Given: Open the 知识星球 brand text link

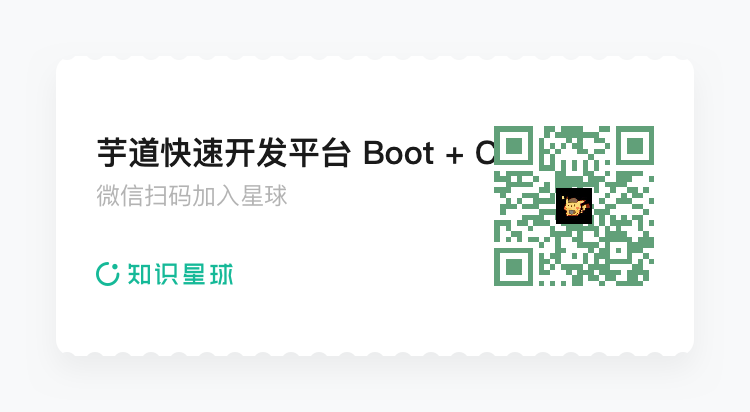Looking at the screenshot, I should tap(180, 274).
